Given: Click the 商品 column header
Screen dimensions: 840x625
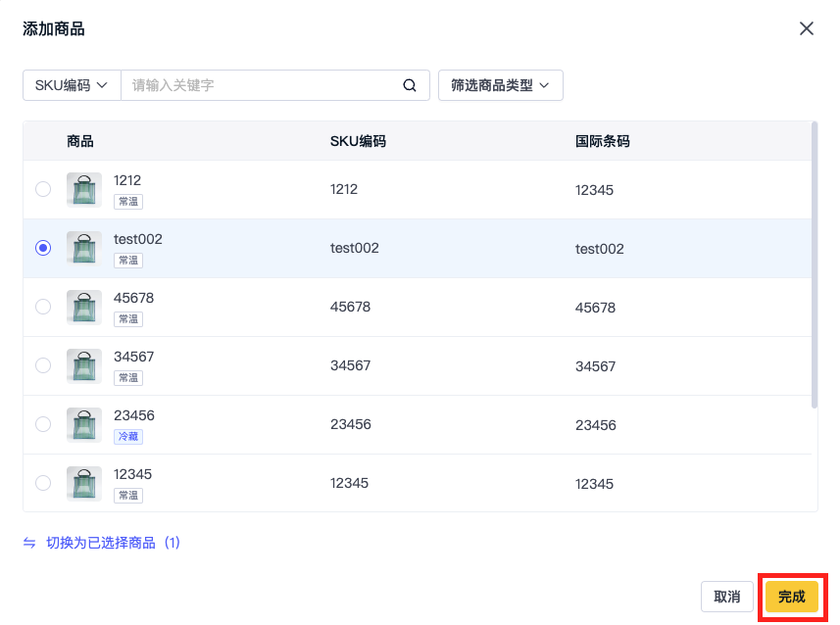Looking at the screenshot, I should coord(80,141).
